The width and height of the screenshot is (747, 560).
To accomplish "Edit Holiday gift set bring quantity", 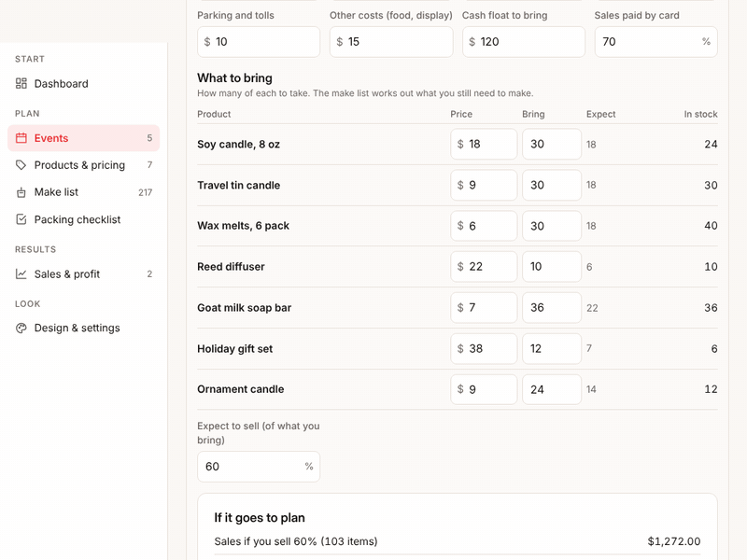I will [x=552, y=348].
